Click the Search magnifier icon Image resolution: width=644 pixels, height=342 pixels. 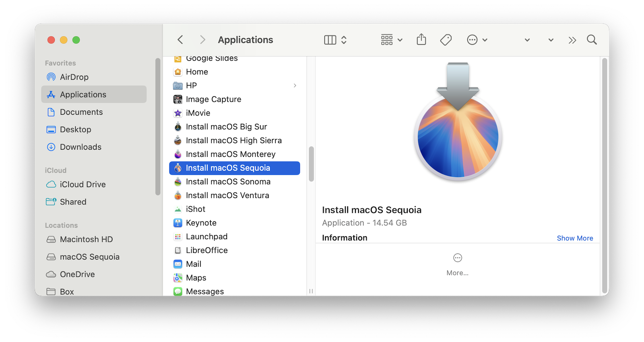pyautogui.click(x=592, y=40)
